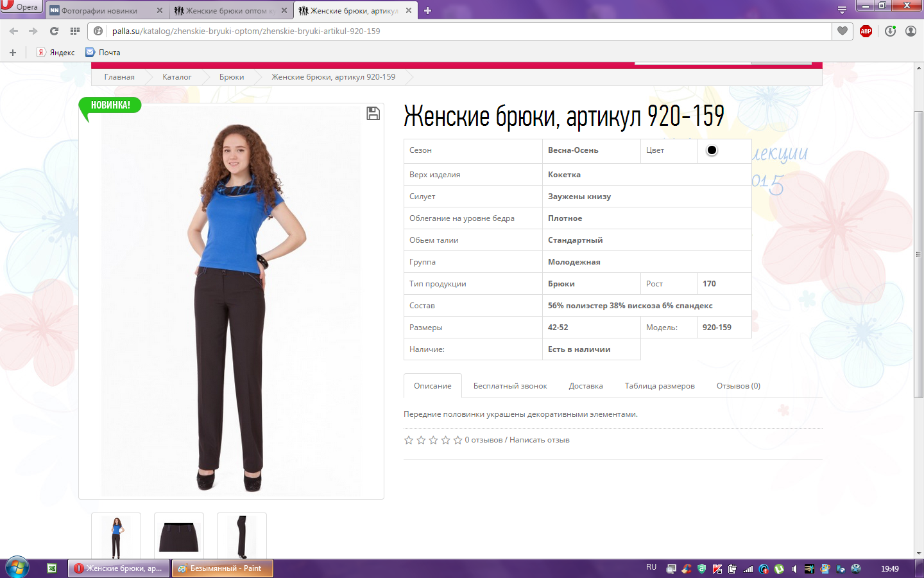Open the Speed Dial grid icon
The height and width of the screenshot is (578, 924).
click(x=75, y=31)
